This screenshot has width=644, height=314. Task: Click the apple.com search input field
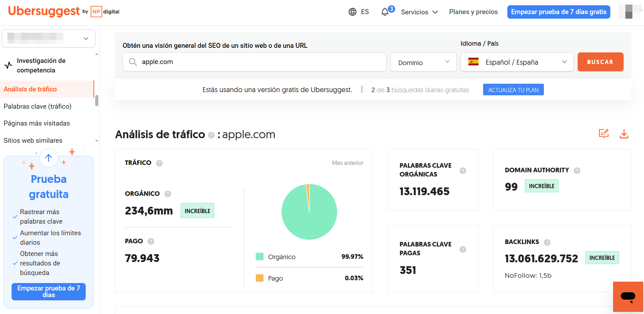tap(254, 62)
